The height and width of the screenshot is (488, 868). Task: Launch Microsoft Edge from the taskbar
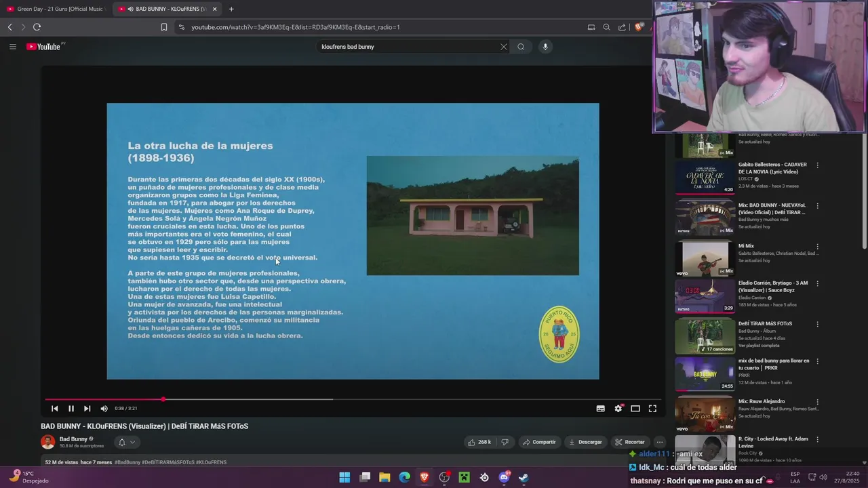pyautogui.click(x=405, y=477)
